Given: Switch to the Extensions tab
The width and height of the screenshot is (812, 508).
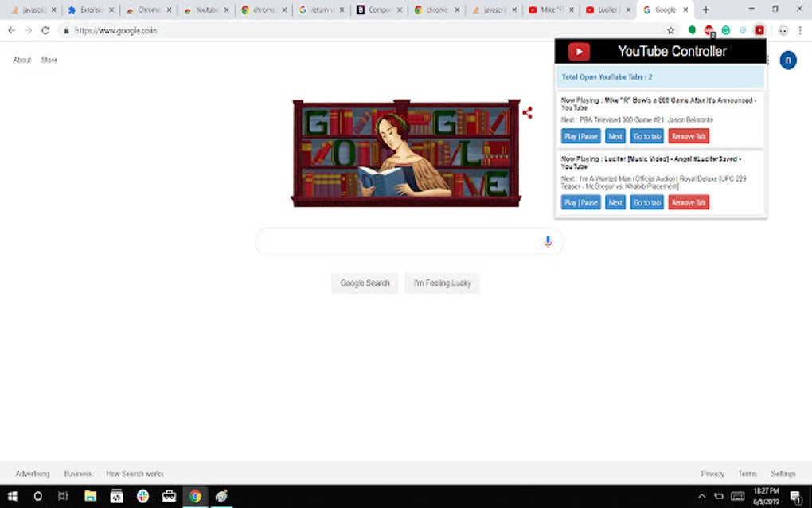Looking at the screenshot, I should (91, 10).
